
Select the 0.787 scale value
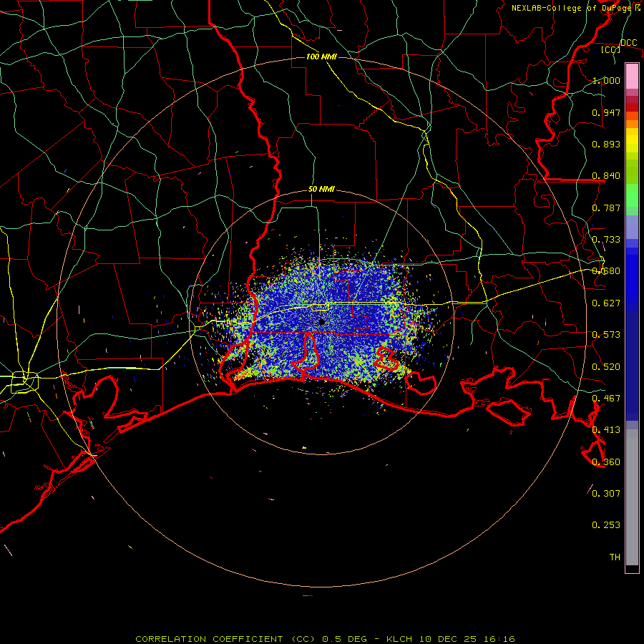click(606, 208)
